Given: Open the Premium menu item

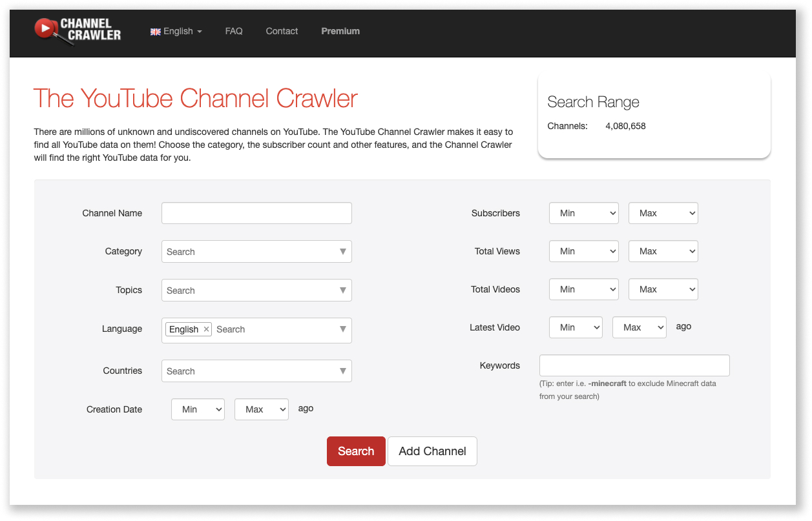Looking at the screenshot, I should pyautogui.click(x=340, y=30).
